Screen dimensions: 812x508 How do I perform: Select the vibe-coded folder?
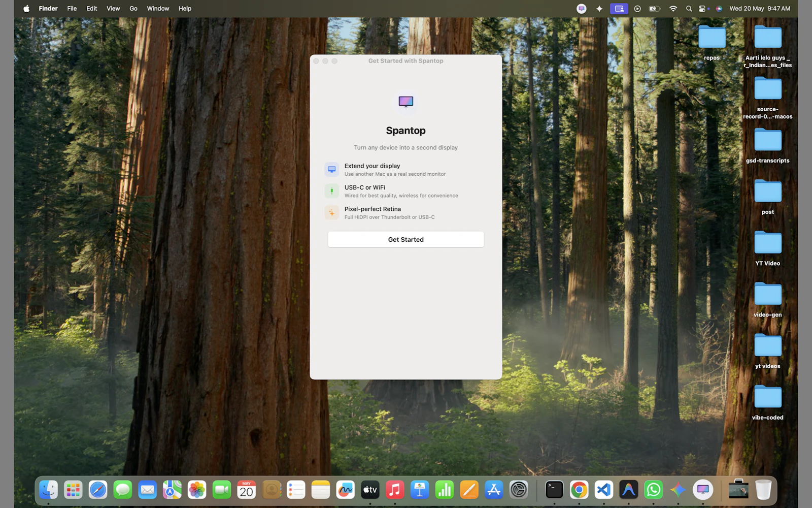tap(767, 397)
